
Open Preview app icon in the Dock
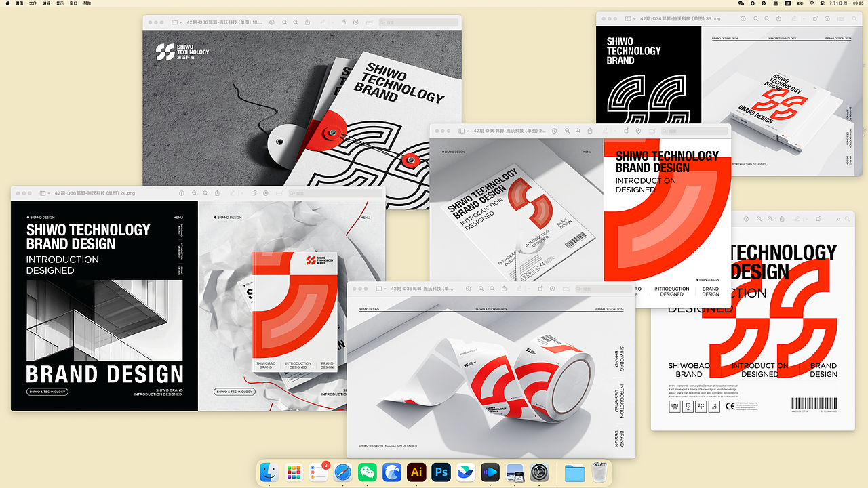click(515, 472)
